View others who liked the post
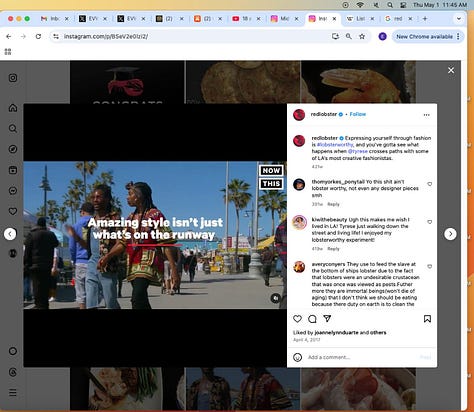 click(378, 333)
